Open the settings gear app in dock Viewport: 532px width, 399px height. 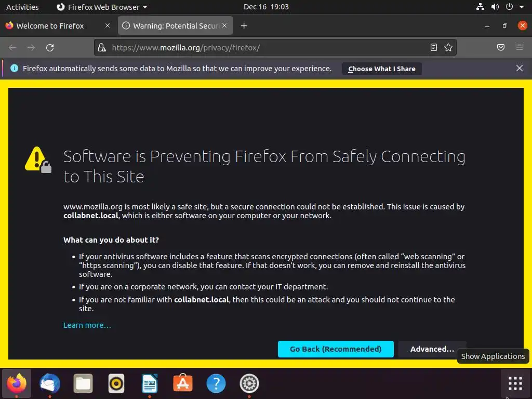tap(249, 383)
